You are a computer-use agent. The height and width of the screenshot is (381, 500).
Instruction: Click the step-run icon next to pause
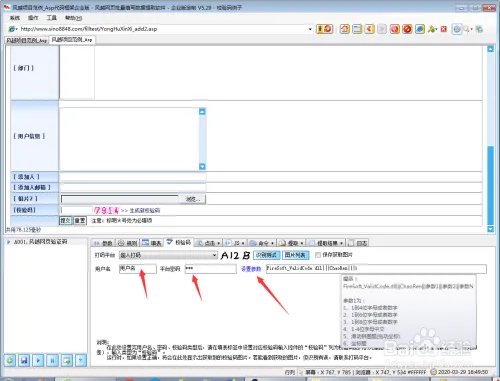[x=67, y=360]
